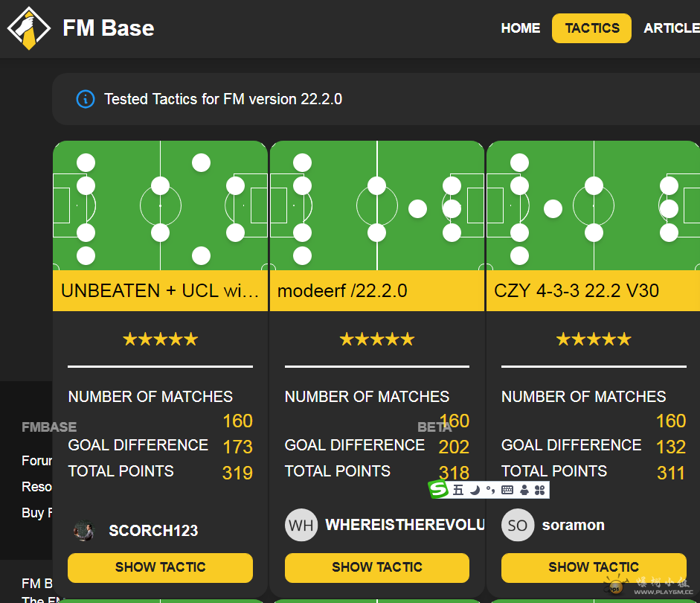Toggle punctuation mode in input toolbar
The image size is (700, 603).
pos(490,490)
